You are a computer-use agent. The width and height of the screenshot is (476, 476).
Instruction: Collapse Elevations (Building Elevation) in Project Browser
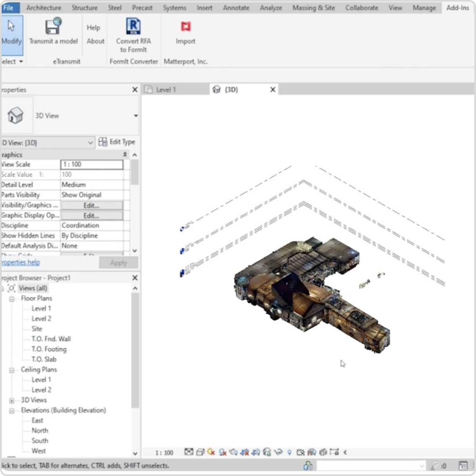[11, 410]
